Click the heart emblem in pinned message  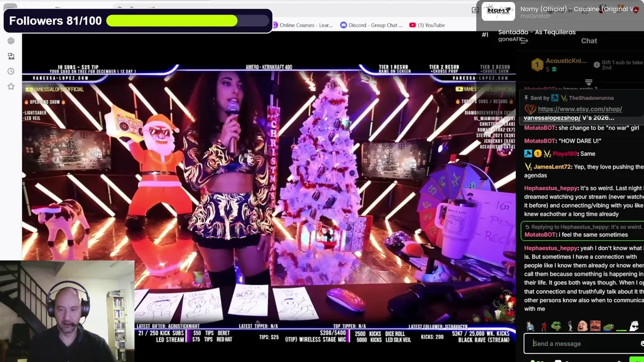tap(530, 109)
